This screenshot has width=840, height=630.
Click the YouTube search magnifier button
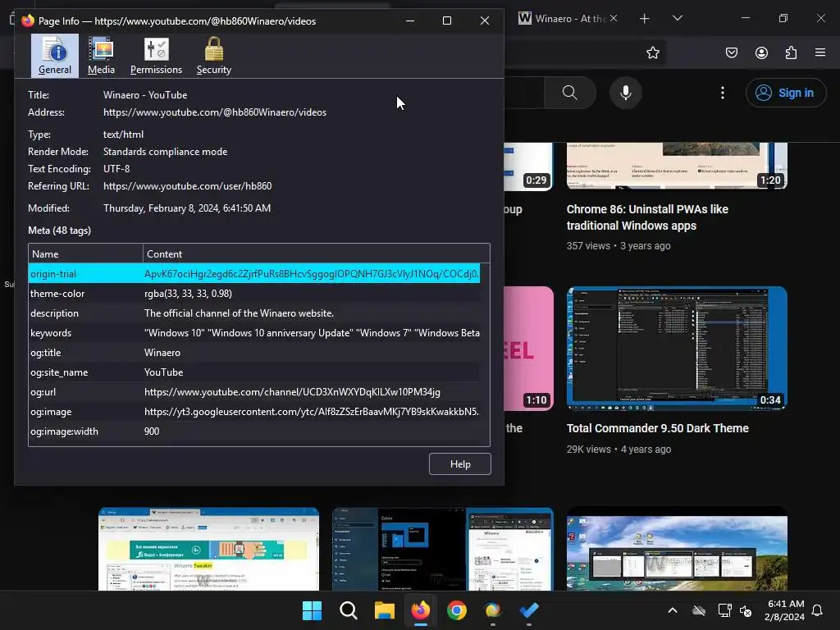[570, 93]
